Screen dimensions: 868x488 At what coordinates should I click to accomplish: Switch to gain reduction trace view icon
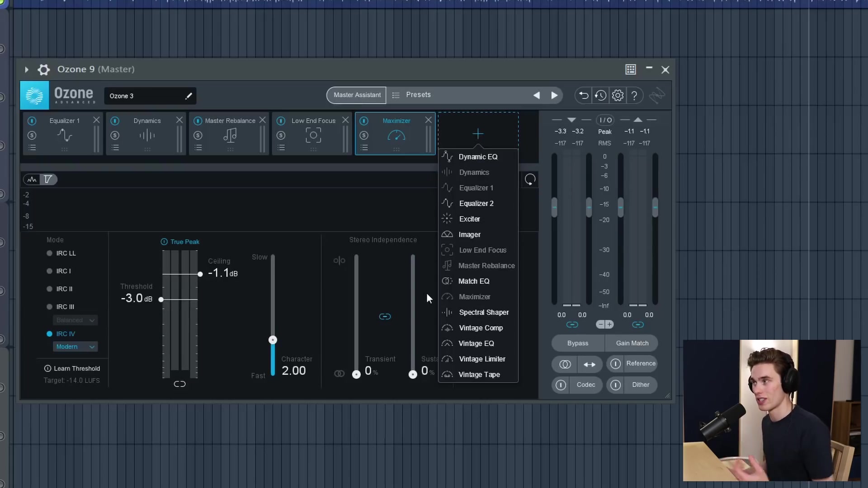48,179
